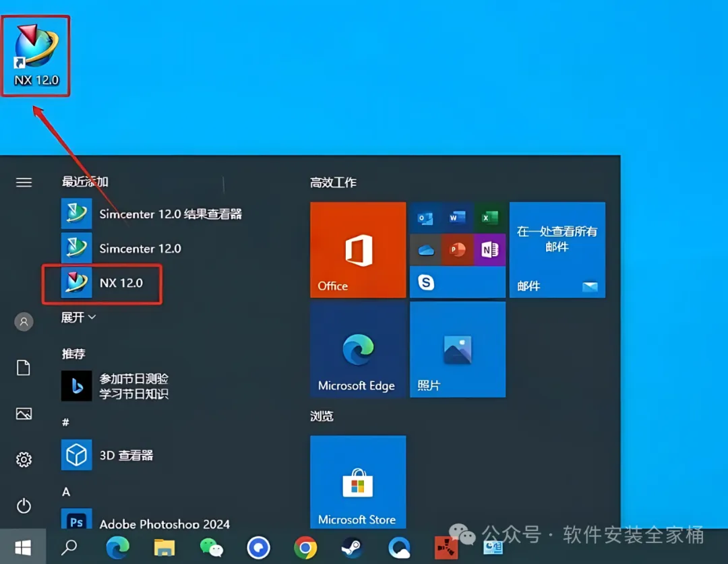Open the Microsoft Edge tile
Screen dimensions: 728x564
[358, 350]
